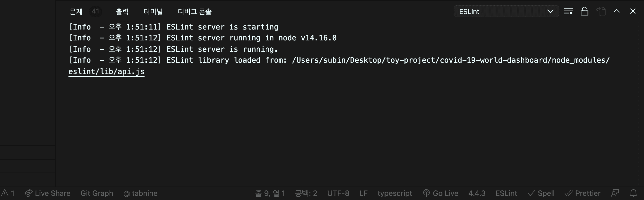Select the 출력 tab
The width and height of the screenshot is (644, 200).
point(122,12)
